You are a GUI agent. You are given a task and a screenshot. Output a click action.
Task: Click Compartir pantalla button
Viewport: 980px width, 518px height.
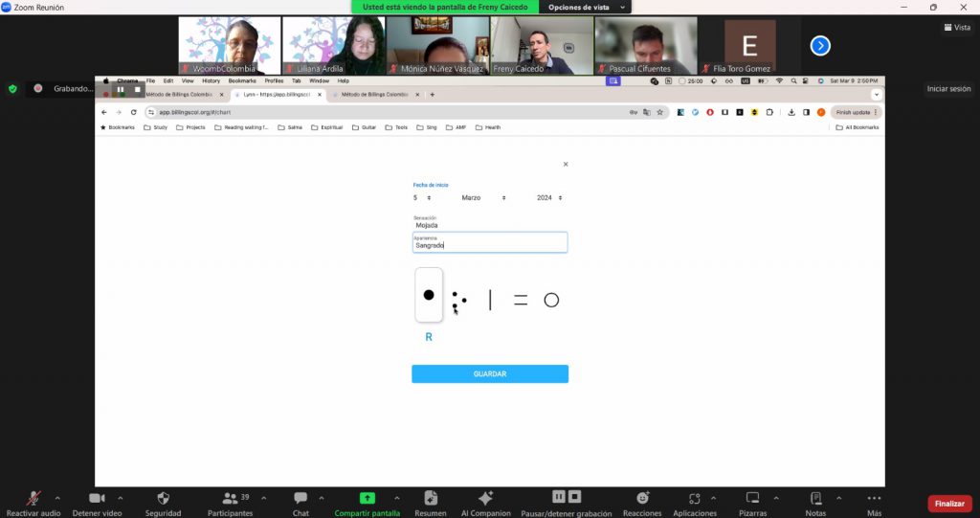pyautogui.click(x=367, y=505)
